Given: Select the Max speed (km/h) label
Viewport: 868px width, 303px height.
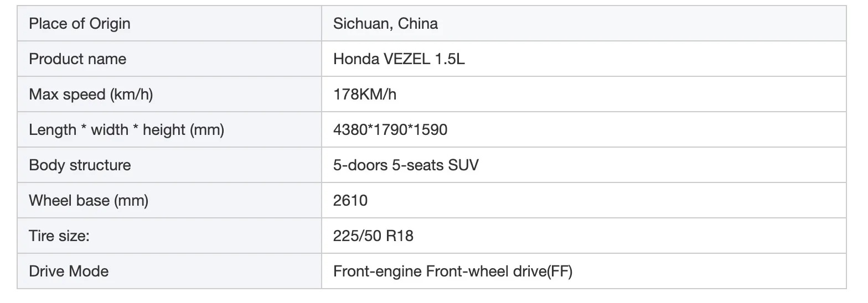Looking at the screenshot, I should pos(91,95).
